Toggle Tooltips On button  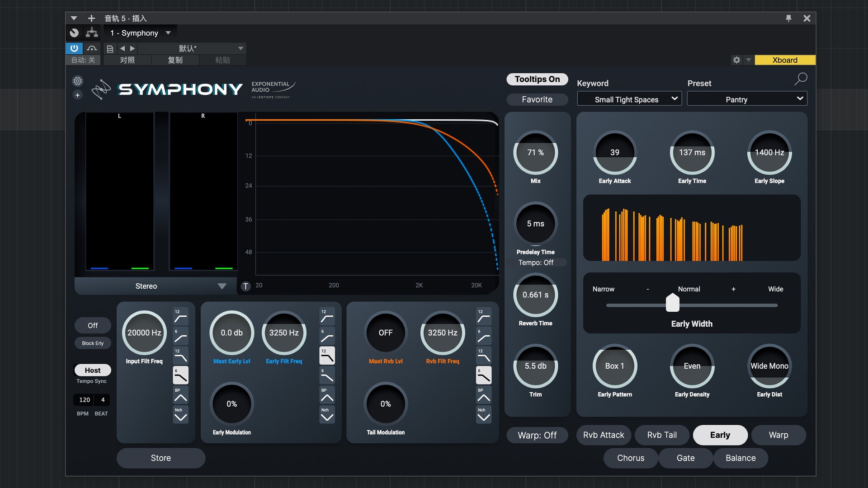pyautogui.click(x=537, y=79)
